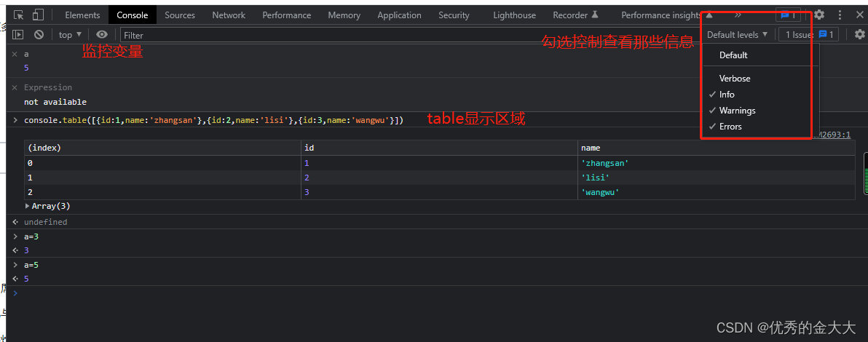868x342 pixels.
Task: Open the Default levels dropdown
Action: (738, 34)
